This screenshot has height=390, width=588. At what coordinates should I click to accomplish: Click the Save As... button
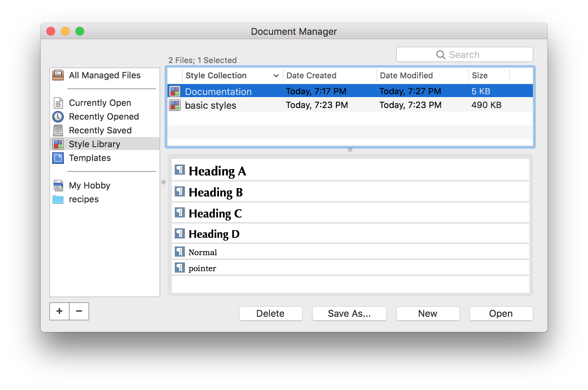pyautogui.click(x=349, y=314)
